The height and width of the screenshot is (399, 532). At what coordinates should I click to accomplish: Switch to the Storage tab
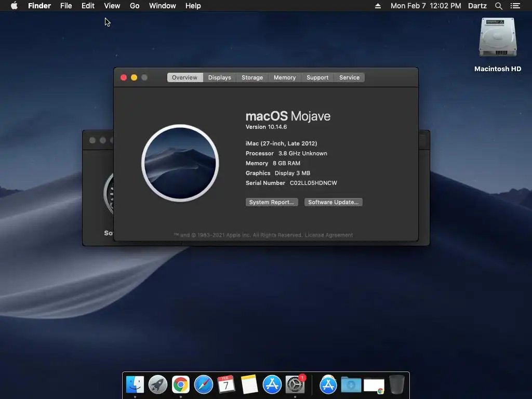click(252, 77)
